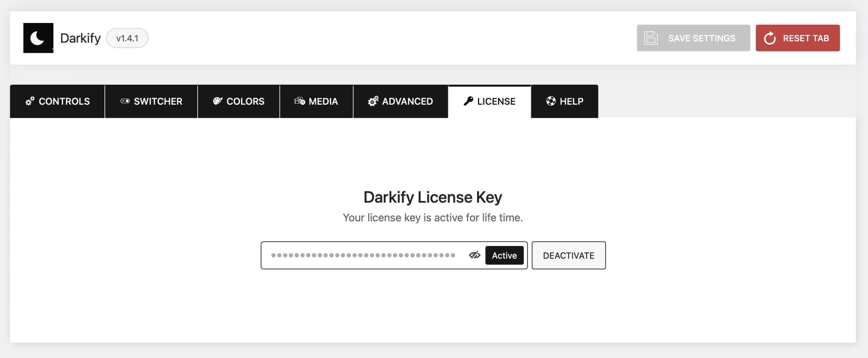Open the Controls tab
This screenshot has height=358, width=868.
point(57,101)
